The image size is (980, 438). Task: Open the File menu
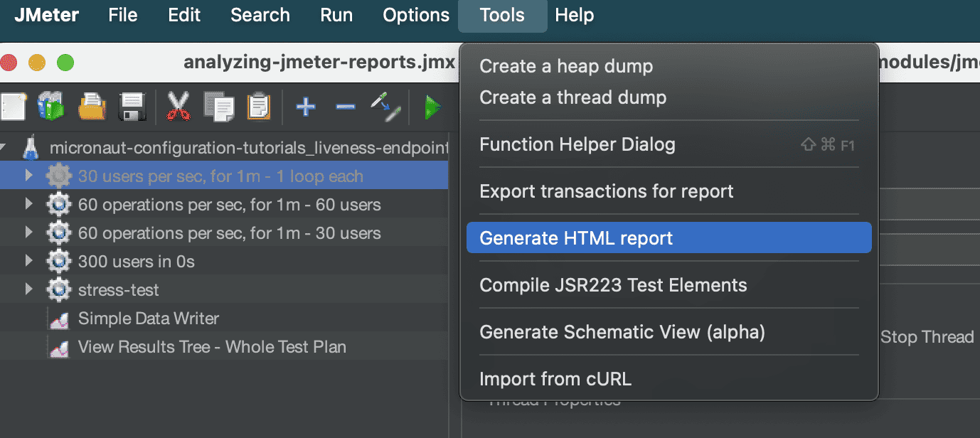[x=123, y=15]
